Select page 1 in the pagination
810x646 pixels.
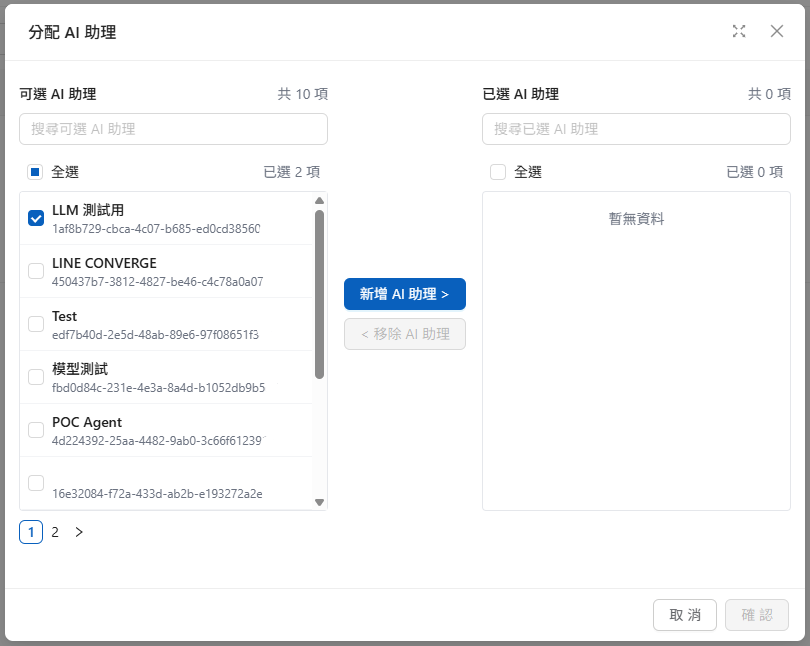30,532
